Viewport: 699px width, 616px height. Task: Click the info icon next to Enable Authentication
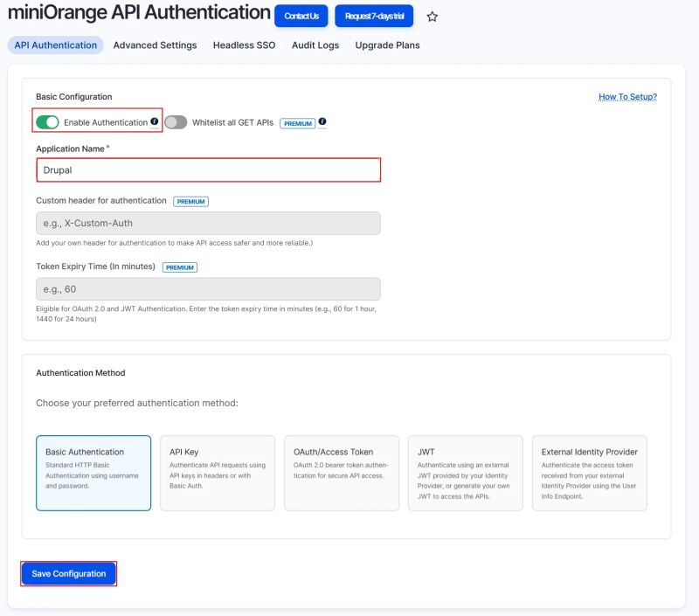tap(156, 123)
